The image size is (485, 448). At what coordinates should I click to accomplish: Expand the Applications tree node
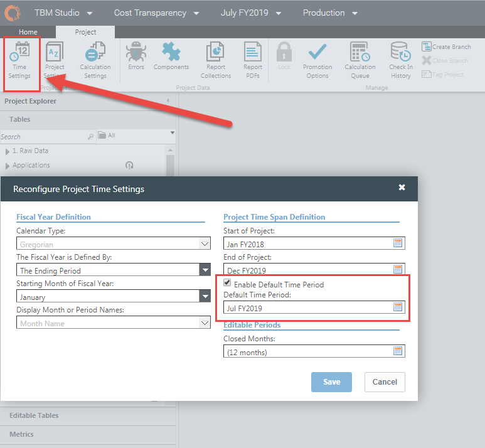coord(8,166)
